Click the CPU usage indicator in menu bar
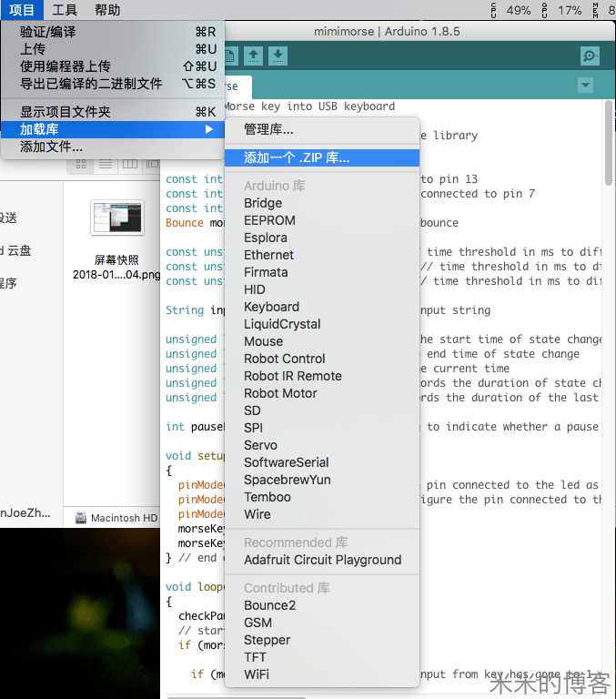 tap(510, 10)
